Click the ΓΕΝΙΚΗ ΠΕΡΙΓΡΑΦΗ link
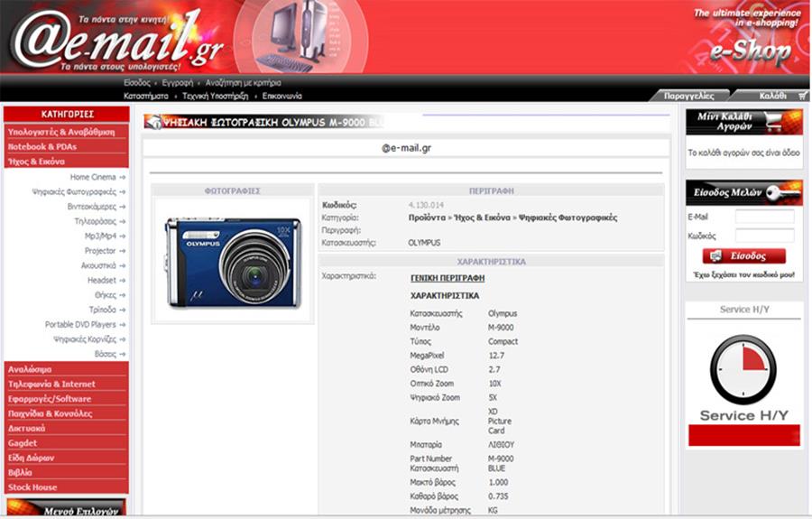Viewport: 812px width, 519px height. 448,278
